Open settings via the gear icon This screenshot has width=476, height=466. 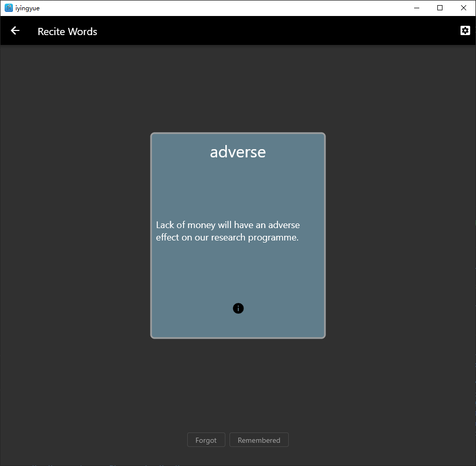[465, 30]
